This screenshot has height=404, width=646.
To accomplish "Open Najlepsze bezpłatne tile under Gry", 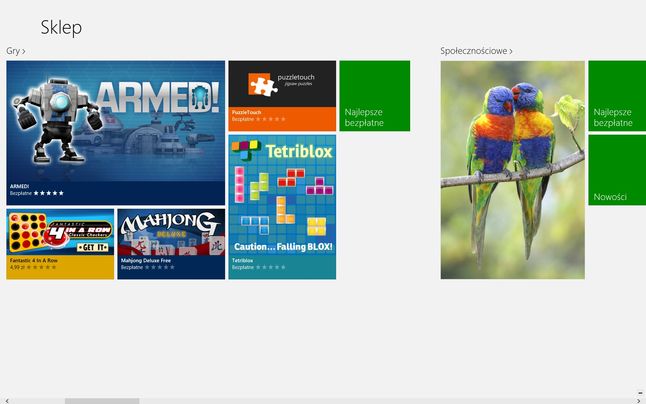I will (375, 96).
